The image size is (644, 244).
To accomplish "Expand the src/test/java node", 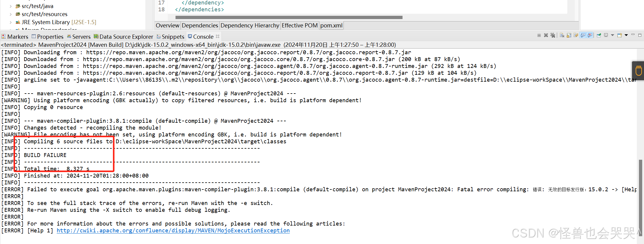I will click(x=11, y=6).
